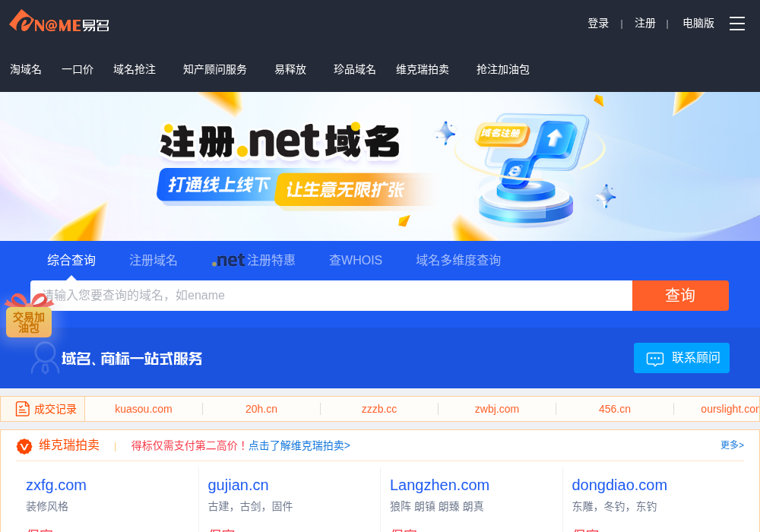Open the dongdiao.com auction listing
760x532 pixels.
[619, 485]
